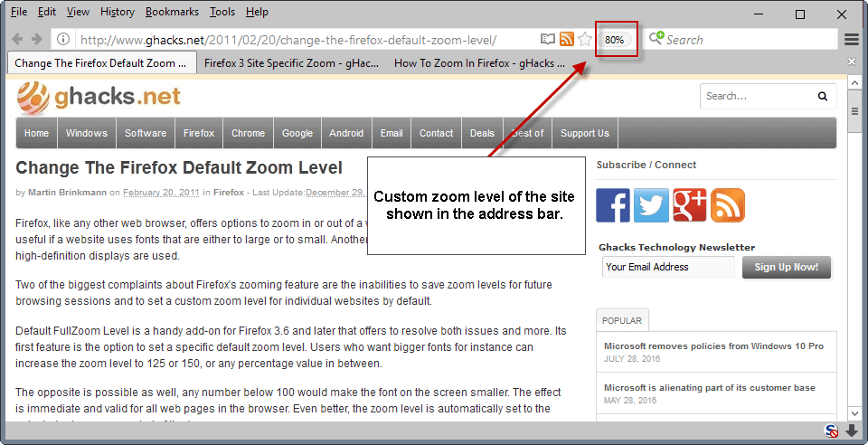Switch to 'How To Zoom In Firefox' tab
The height and width of the screenshot is (445, 868).
[479, 63]
